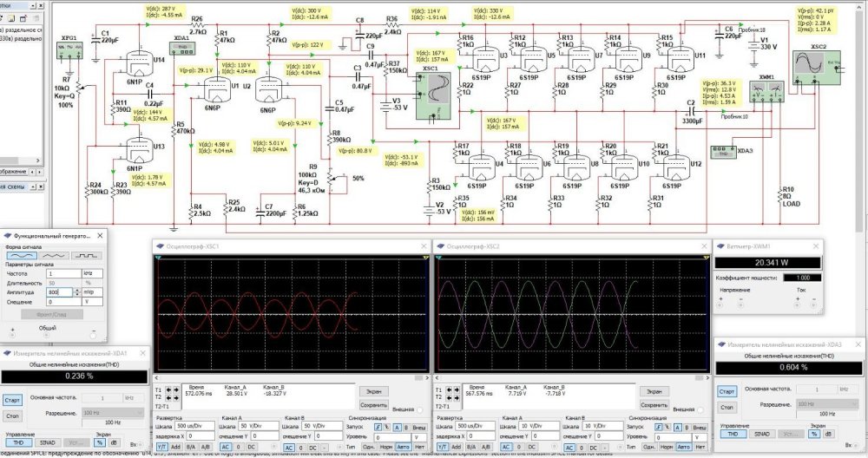Screen dimensions: 868x458
Task: Click the XSC2 oscilloscope instrument icon
Action: point(814,64)
